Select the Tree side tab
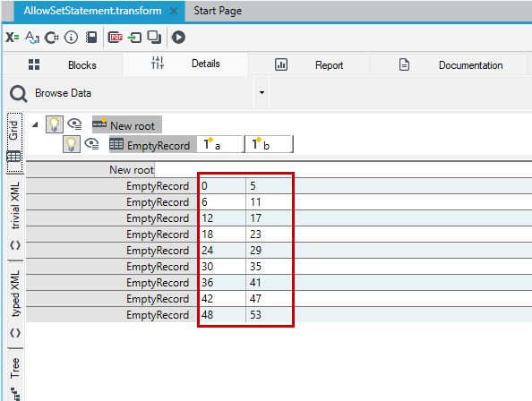 pyautogui.click(x=15, y=375)
